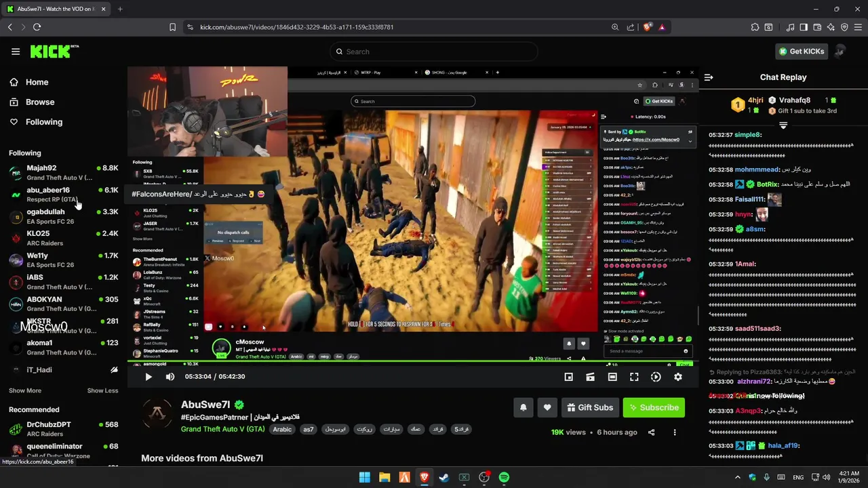Screen dimensions: 868x488
Task: Open the Grand Theft Auto V (GTA) category link
Action: (222, 429)
